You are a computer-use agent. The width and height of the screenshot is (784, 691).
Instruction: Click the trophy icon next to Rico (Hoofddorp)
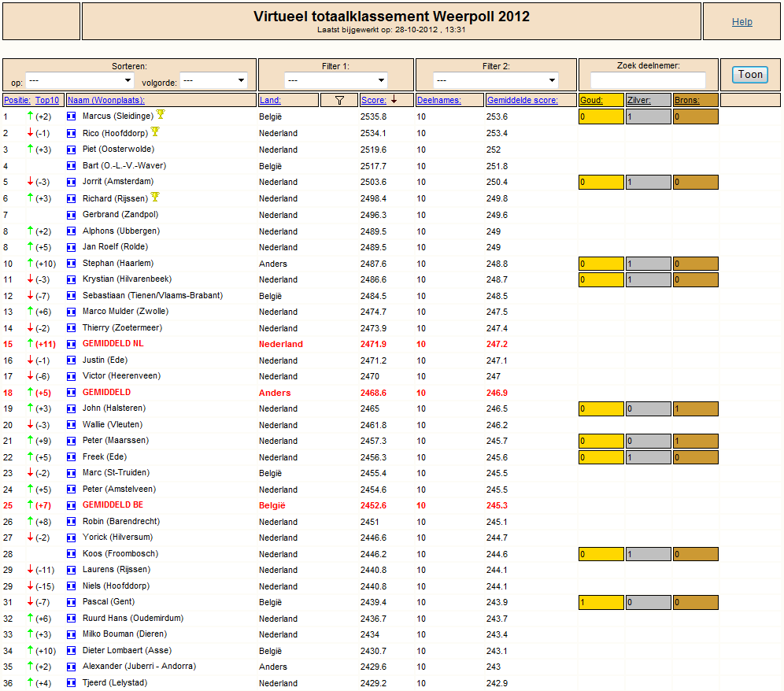(x=156, y=131)
